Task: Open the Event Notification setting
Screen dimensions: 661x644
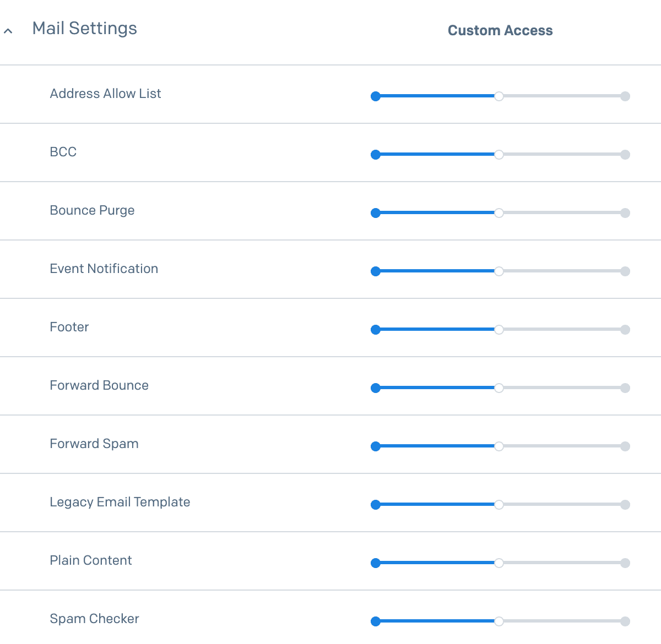Action: pos(104,269)
